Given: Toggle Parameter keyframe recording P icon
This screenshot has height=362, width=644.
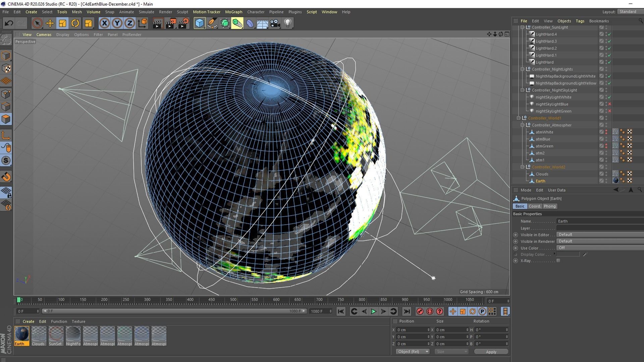Looking at the screenshot, I should [482, 311].
